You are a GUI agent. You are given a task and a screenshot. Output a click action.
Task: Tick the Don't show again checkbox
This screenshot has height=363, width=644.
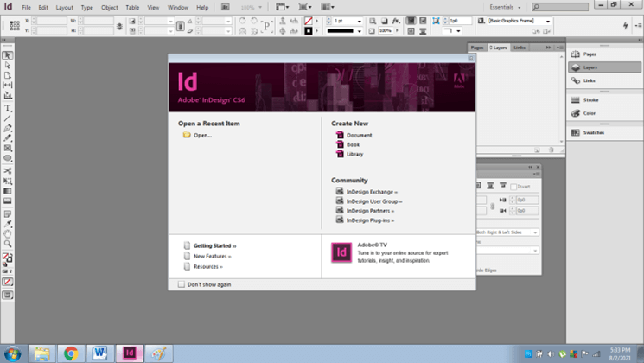coord(182,284)
